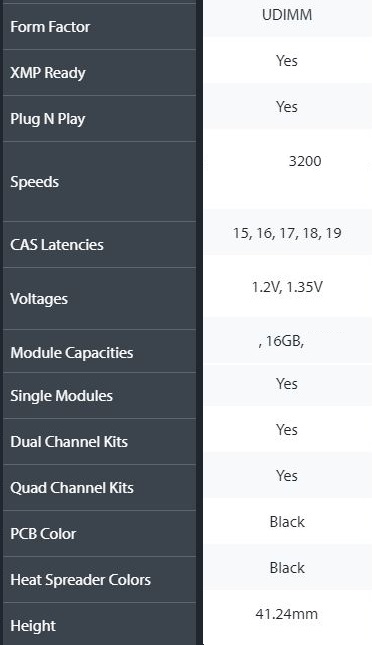The width and height of the screenshot is (372, 645).
Task: Click the Dual Channel Kits label
Action: pyautogui.click(x=69, y=442)
